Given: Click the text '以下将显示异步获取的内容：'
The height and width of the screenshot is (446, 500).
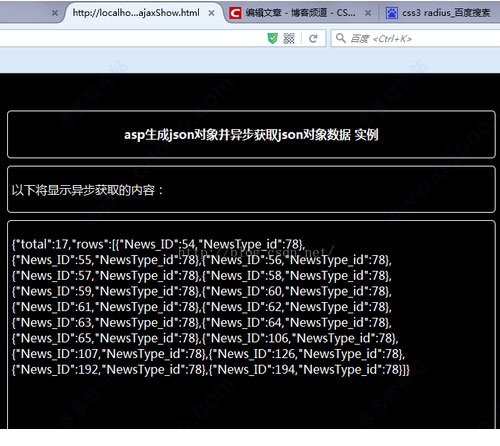Looking at the screenshot, I should coord(88,190).
